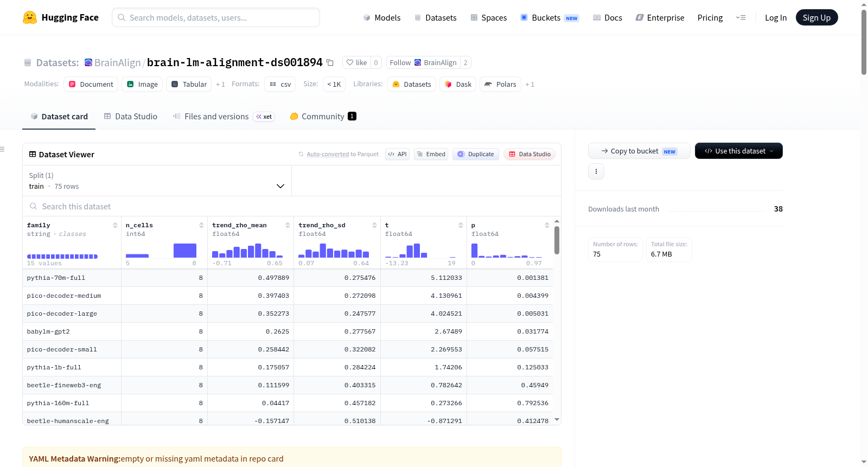Screen dimensions: 868x467
Task: Select the Dask library tag
Action: (x=458, y=84)
